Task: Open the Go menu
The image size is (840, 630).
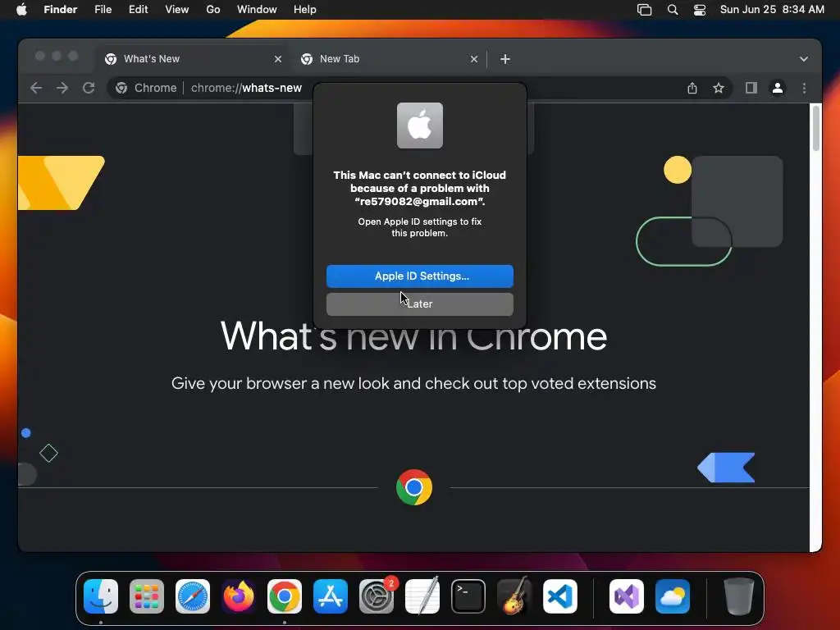Action: (213, 10)
